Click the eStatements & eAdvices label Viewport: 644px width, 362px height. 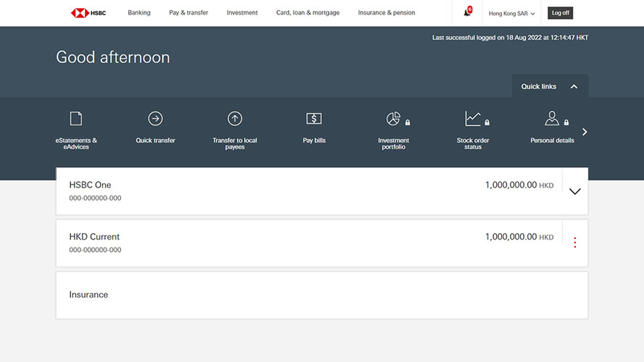pyautogui.click(x=76, y=143)
